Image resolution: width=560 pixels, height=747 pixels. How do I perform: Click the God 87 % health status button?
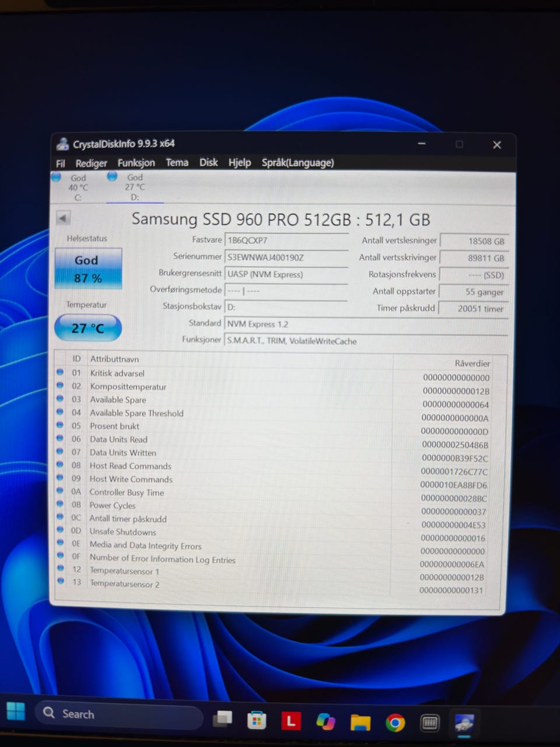(x=88, y=268)
